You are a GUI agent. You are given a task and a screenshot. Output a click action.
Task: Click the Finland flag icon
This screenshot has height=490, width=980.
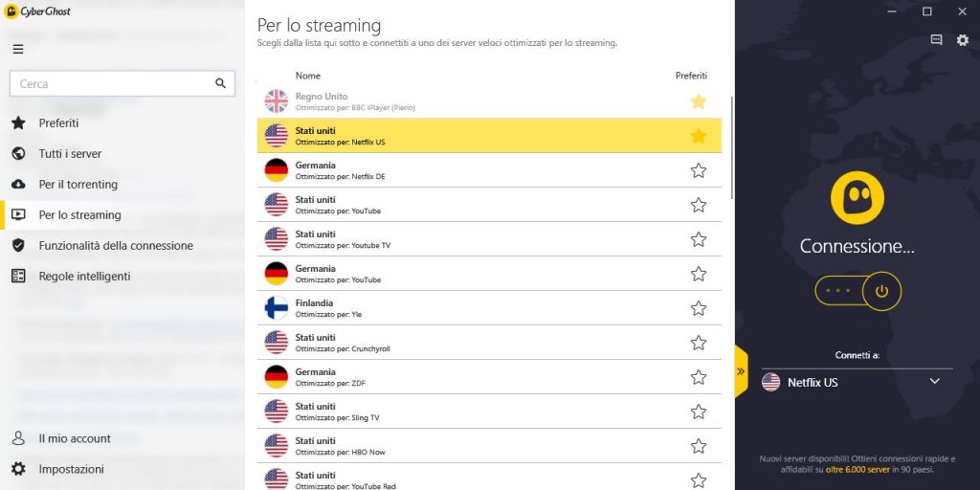pos(276,308)
